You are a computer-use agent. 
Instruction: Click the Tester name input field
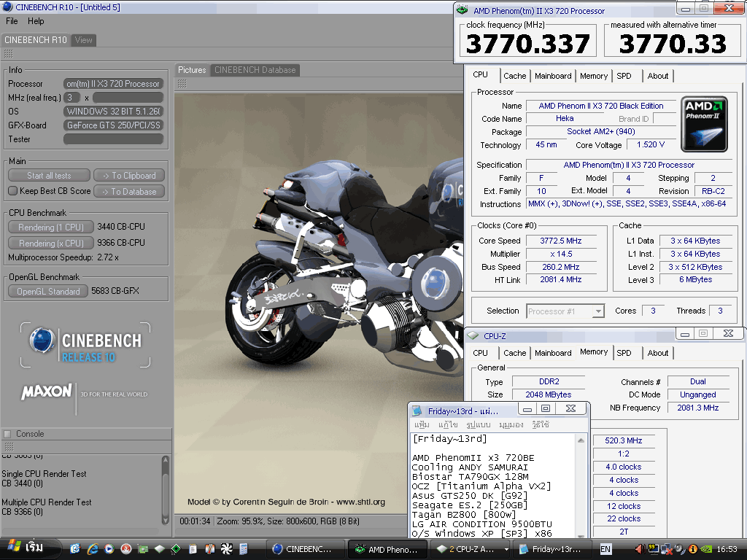113,139
